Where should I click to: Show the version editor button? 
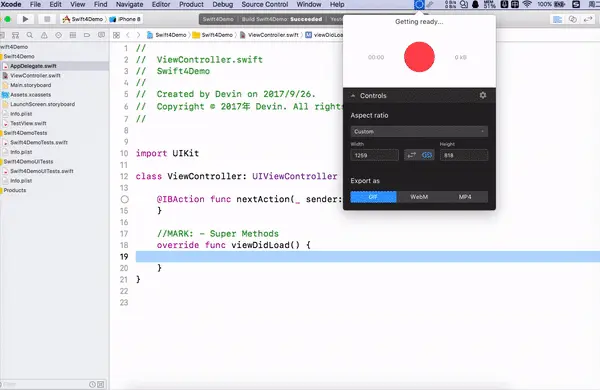coord(588,19)
